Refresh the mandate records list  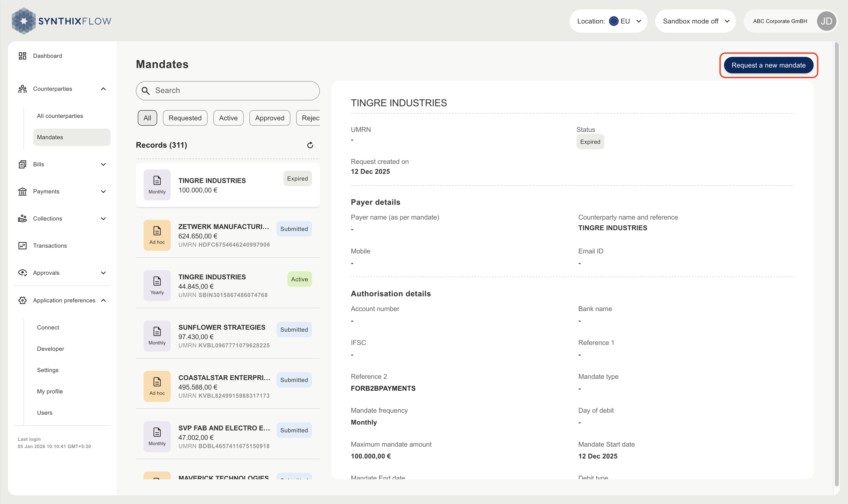coord(310,145)
